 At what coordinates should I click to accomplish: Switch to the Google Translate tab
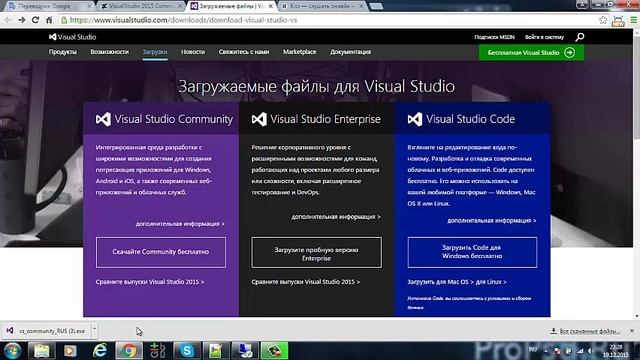49,6
